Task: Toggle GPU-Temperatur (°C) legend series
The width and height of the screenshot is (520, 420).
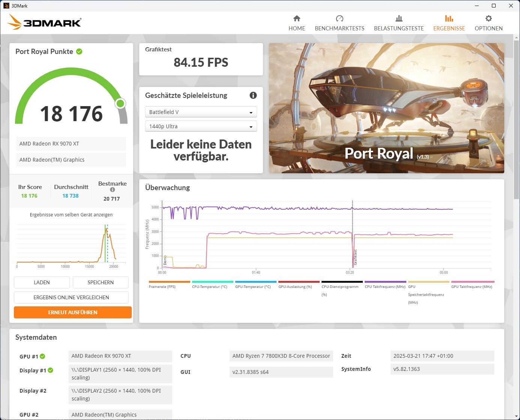Action: coord(255,285)
